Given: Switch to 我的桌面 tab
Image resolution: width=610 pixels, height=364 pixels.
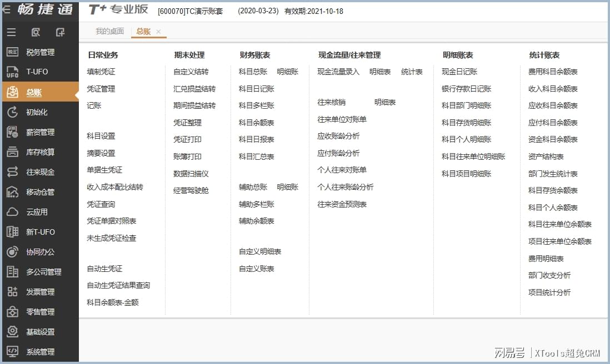Looking at the screenshot, I should click(109, 32).
